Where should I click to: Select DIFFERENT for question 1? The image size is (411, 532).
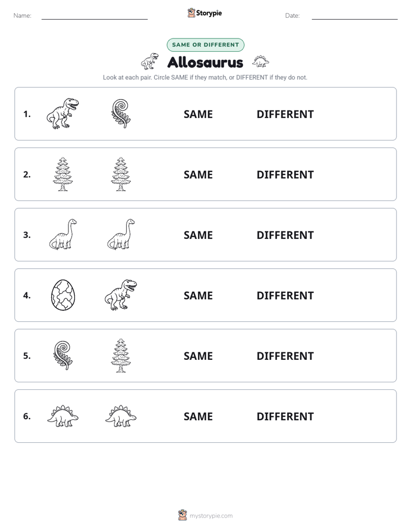click(285, 115)
